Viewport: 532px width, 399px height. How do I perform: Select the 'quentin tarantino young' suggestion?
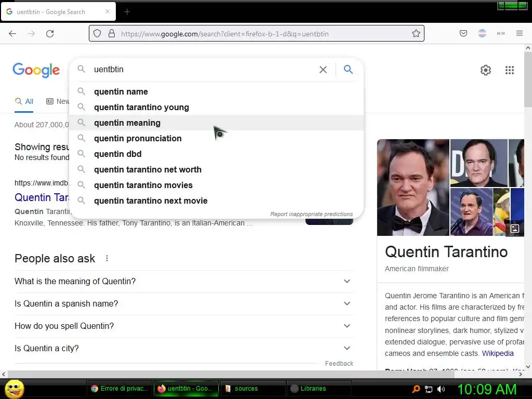(x=216, y=107)
